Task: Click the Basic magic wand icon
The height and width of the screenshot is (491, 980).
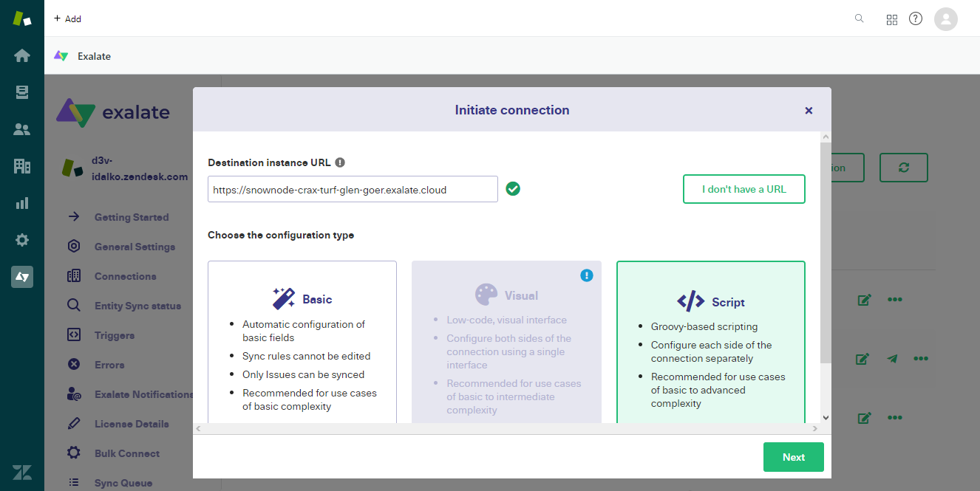Action: pyautogui.click(x=284, y=298)
